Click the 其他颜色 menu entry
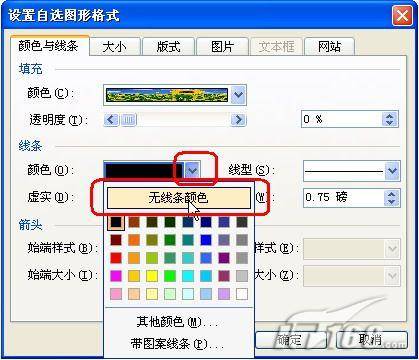Image resolution: width=419 pixels, height=360 pixels. [x=177, y=322]
